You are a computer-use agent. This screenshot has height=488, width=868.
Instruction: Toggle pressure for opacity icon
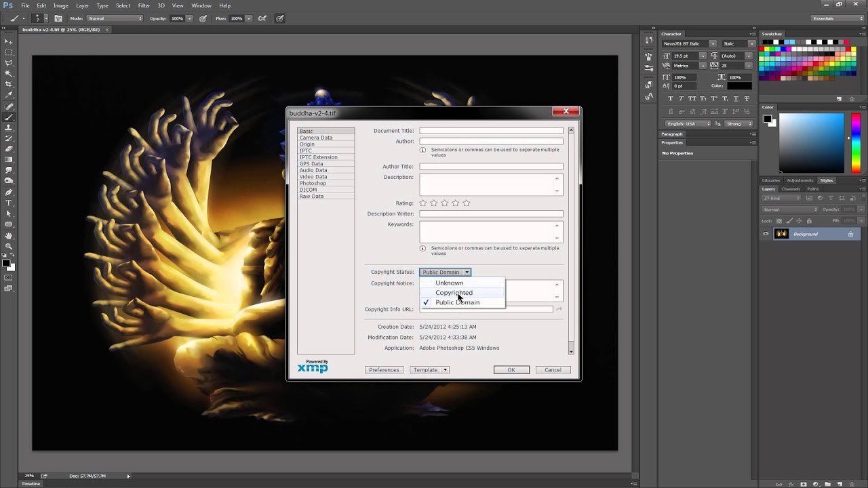203,18
